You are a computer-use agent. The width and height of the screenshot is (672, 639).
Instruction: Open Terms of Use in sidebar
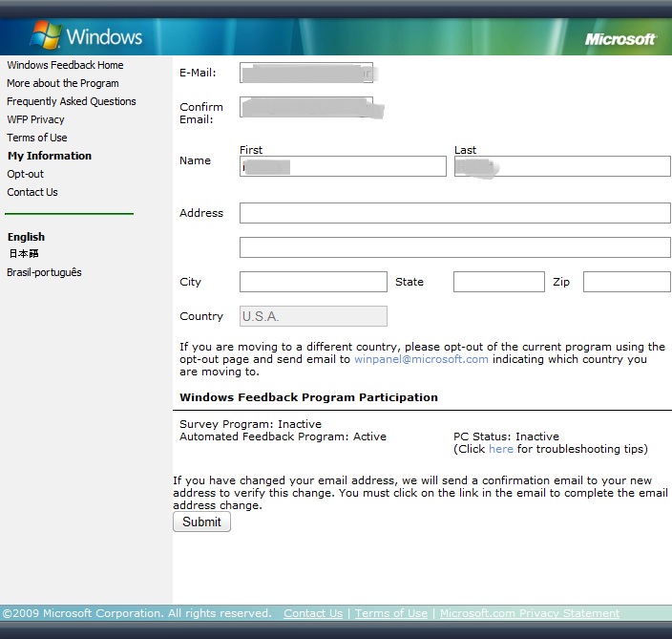click(x=37, y=138)
